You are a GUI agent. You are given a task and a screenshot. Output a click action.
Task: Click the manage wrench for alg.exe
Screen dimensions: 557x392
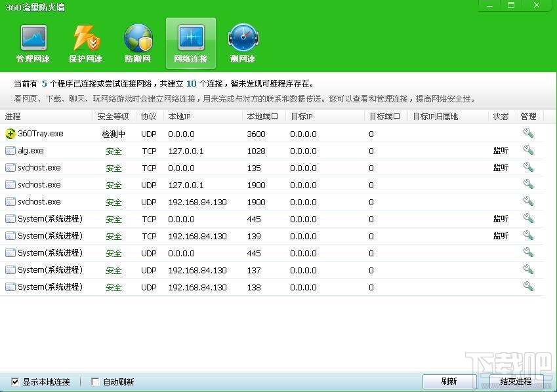pyautogui.click(x=528, y=150)
